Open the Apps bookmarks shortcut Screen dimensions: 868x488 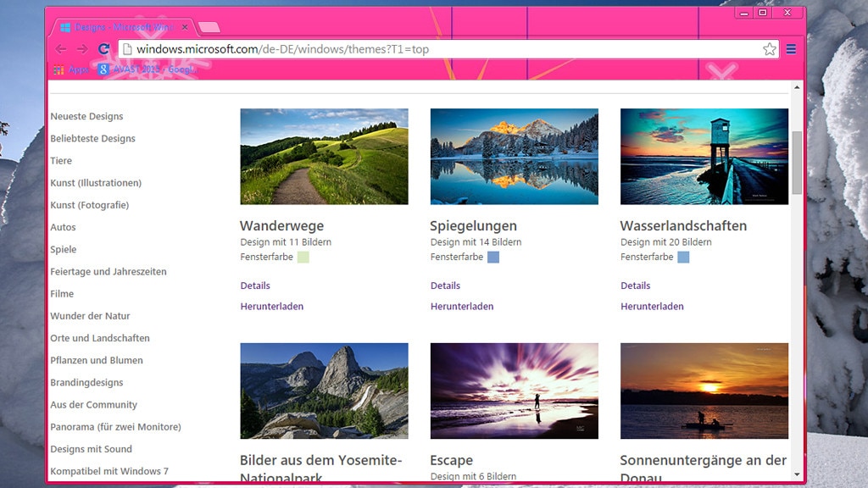(71, 69)
